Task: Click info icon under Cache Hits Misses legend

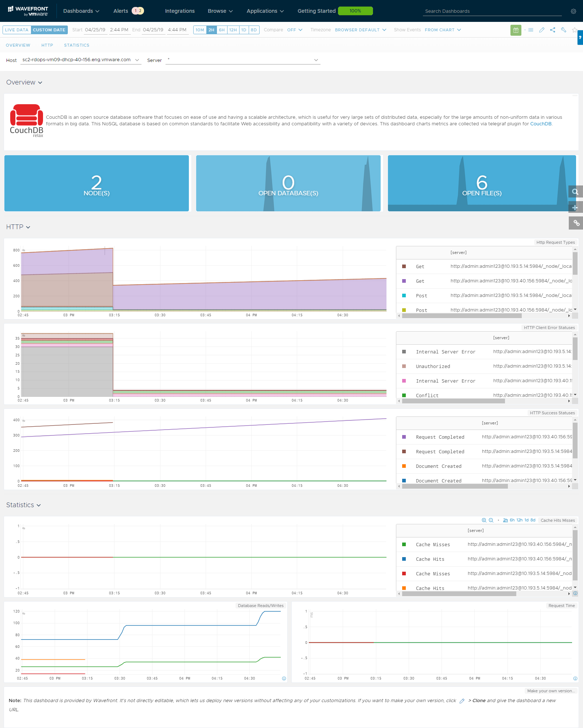Action: [x=575, y=594]
